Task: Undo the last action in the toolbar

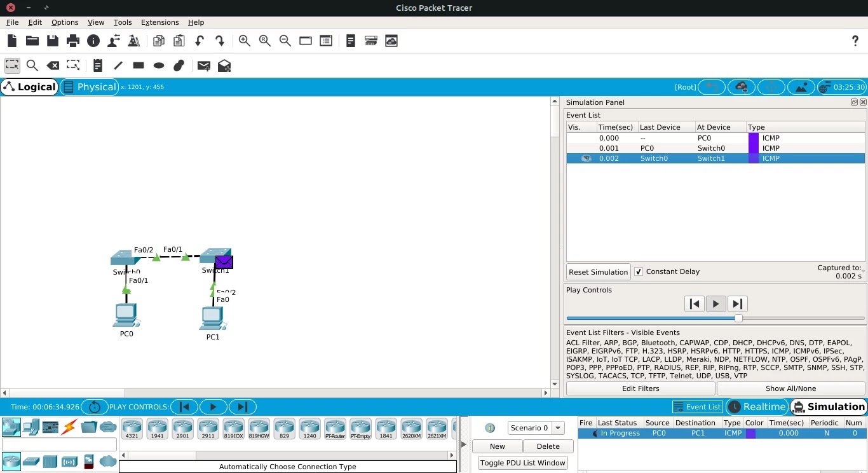Action: click(x=200, y=41)
